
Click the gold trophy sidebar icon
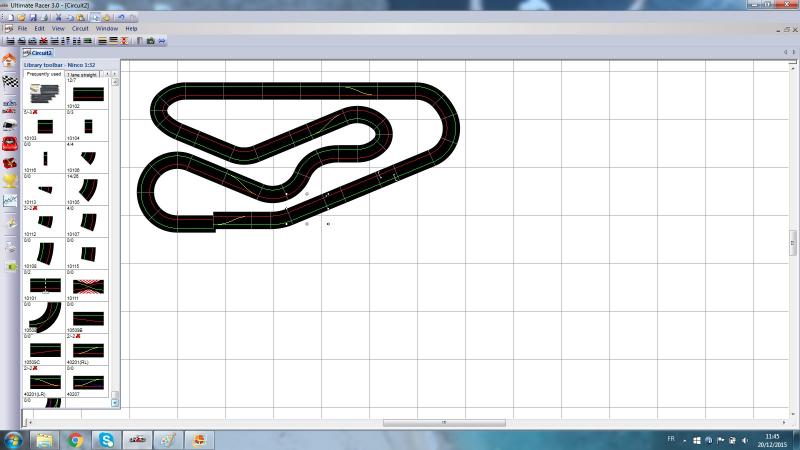[x=10, y=180]
